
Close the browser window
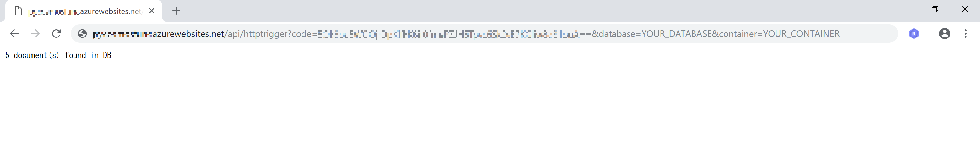coord(965,9)
